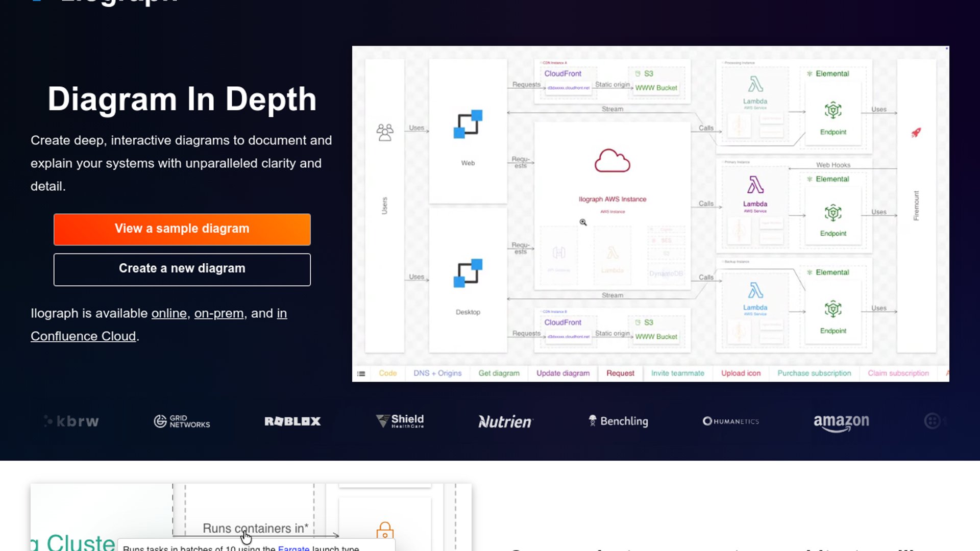The height and width of the screenshot is (551, 980).
Task: Click View a sample diagram button
Action: click(x=182, y=229)
